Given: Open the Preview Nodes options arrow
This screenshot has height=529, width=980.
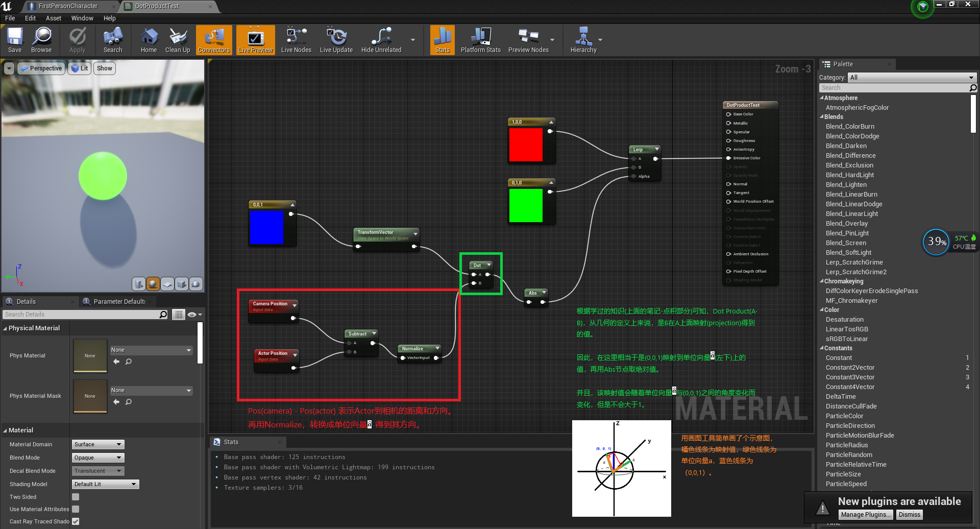Looking at the screenshot, I should pos(552,40).
